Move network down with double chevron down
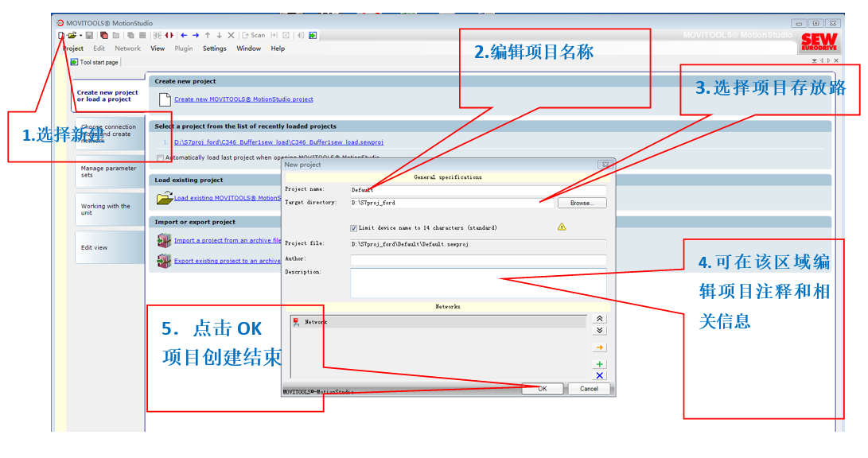 coord(600,330)
